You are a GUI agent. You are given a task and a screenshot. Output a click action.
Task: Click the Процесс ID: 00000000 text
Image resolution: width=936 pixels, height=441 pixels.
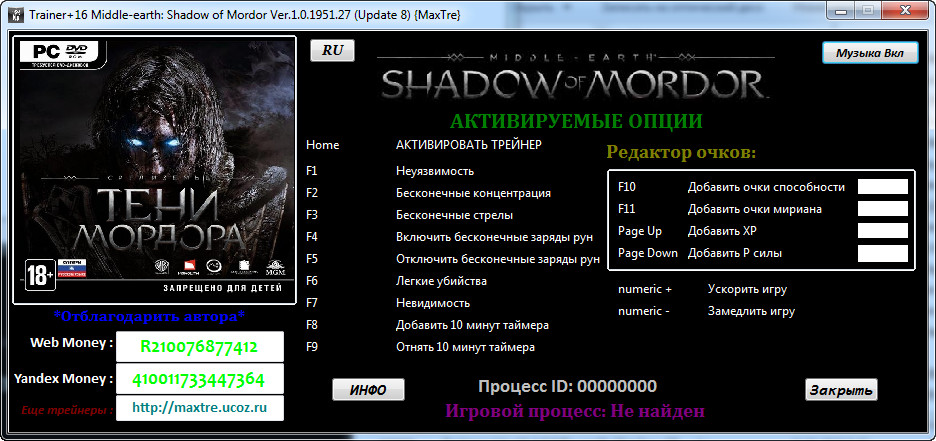click(567, 387)
